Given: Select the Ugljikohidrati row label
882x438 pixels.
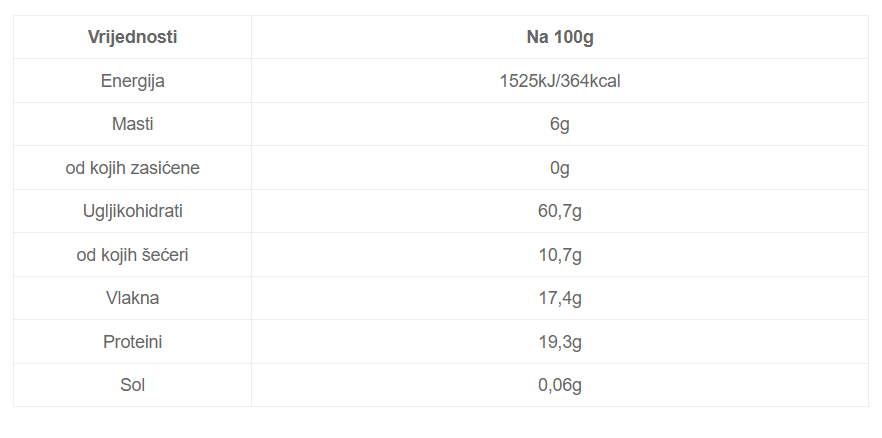Looking at the screenshot, I should [132, 211].
